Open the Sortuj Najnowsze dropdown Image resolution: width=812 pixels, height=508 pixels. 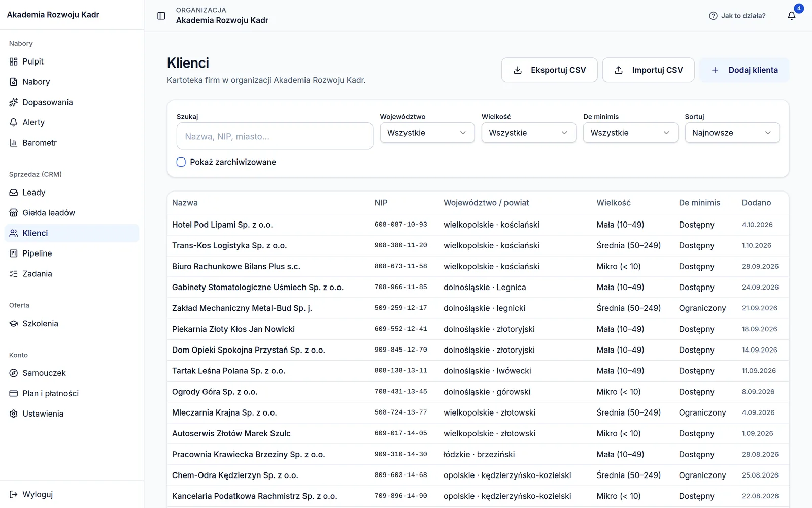(x=732, y=133)
